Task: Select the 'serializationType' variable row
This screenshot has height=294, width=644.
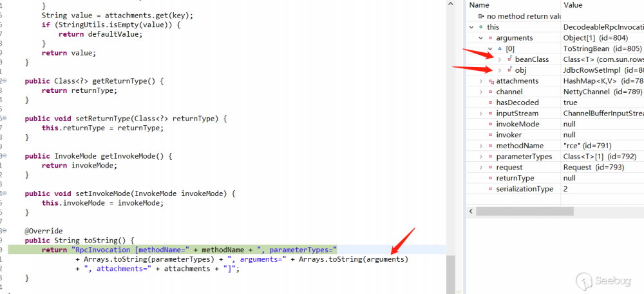Action: pos(555,189)
